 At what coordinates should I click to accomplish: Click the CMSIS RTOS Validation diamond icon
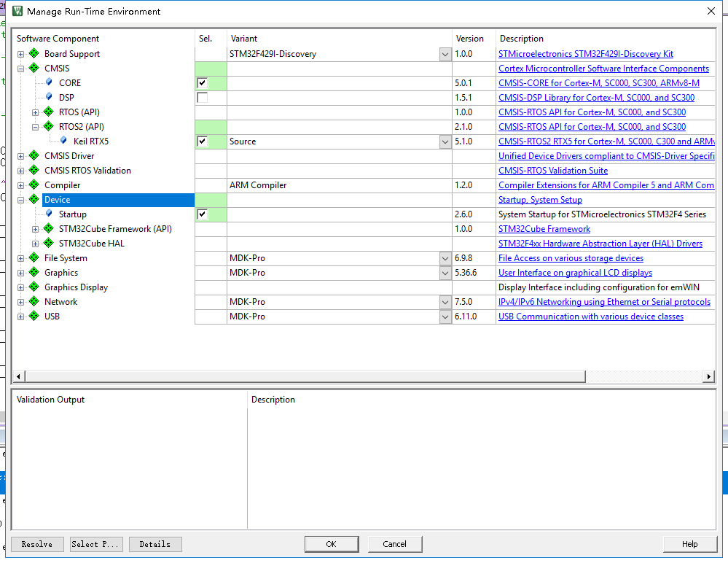[x=34, y=170]
